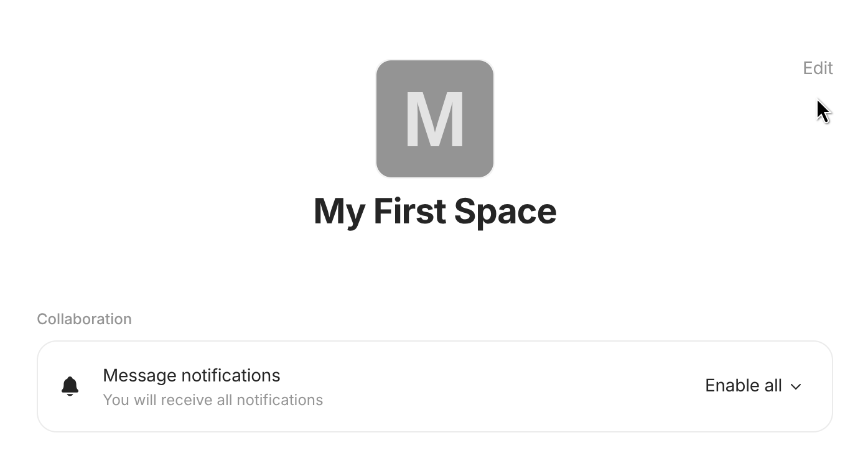
Task: Click the bell notification icon
Action: tap(70, 386)
